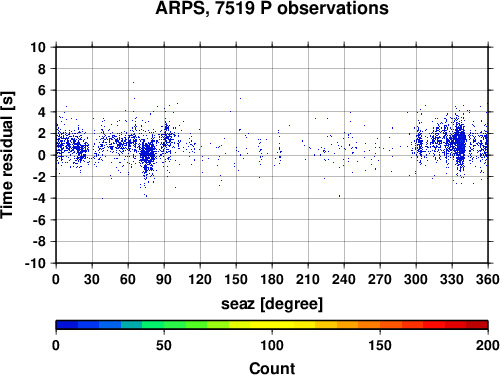Viewport: 500px width, 375px height.
Task: Click the -10 tick label on y-axis
Action: coord(36,263)
